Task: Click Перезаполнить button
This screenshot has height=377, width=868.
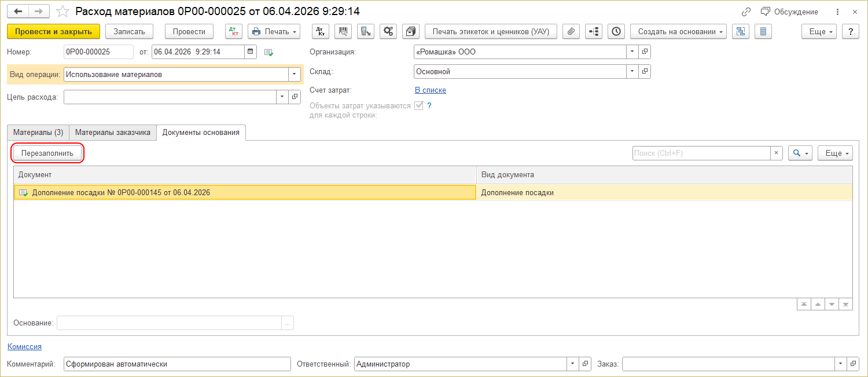Action: (47, 153)
